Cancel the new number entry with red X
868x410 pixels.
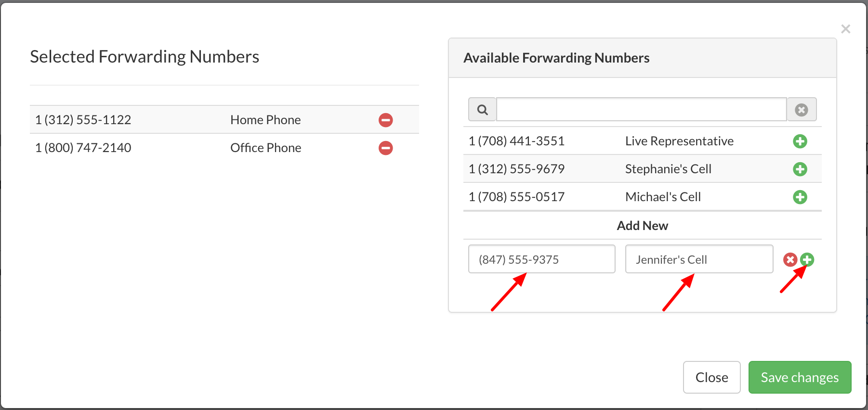790,260
